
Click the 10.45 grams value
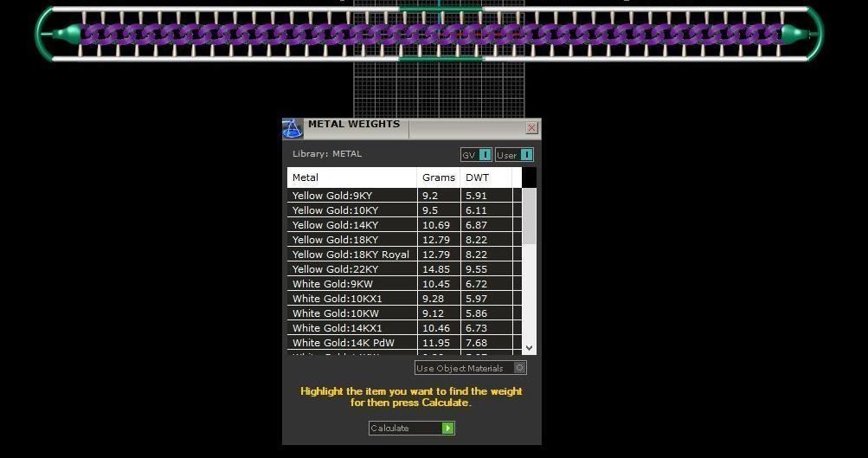coord(436,284)
